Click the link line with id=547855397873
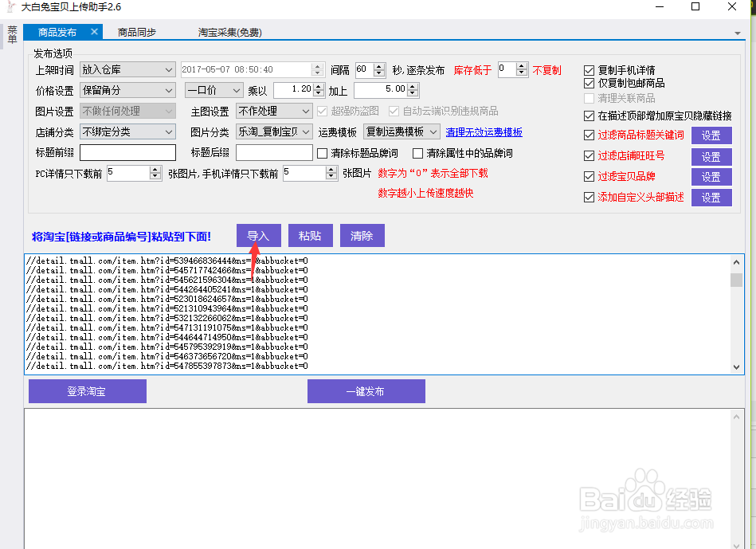This screenshot has height=549, width=756. (x=166, y=367)
